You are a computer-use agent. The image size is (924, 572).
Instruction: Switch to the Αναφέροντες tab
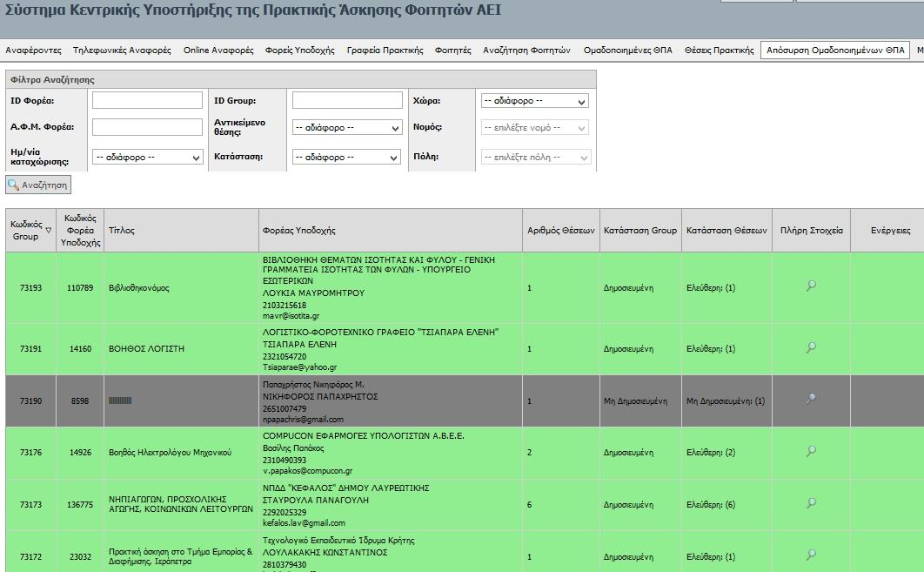33,50
